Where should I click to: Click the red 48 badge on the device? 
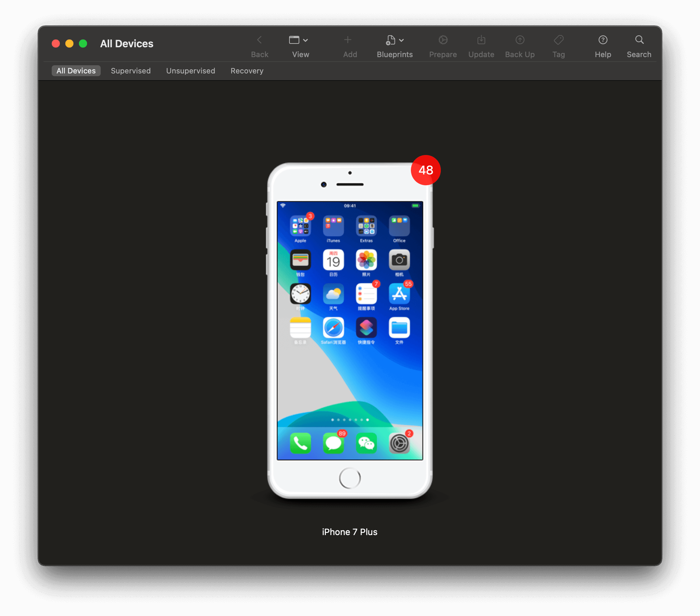426,170
